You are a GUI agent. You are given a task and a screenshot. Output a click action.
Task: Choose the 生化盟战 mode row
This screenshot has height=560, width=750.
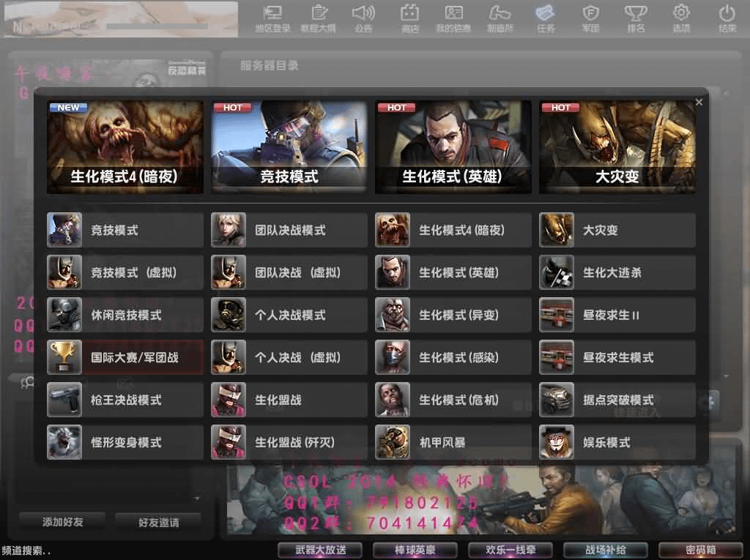point(289,400)
